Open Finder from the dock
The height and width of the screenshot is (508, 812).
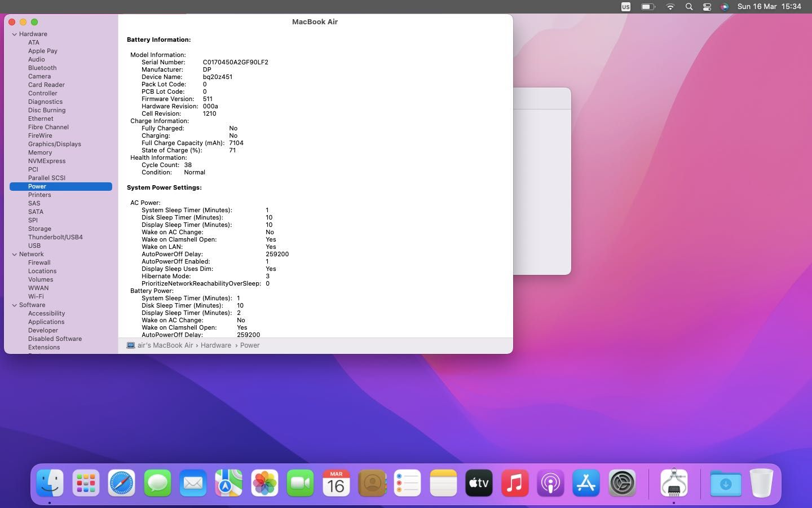50,483
